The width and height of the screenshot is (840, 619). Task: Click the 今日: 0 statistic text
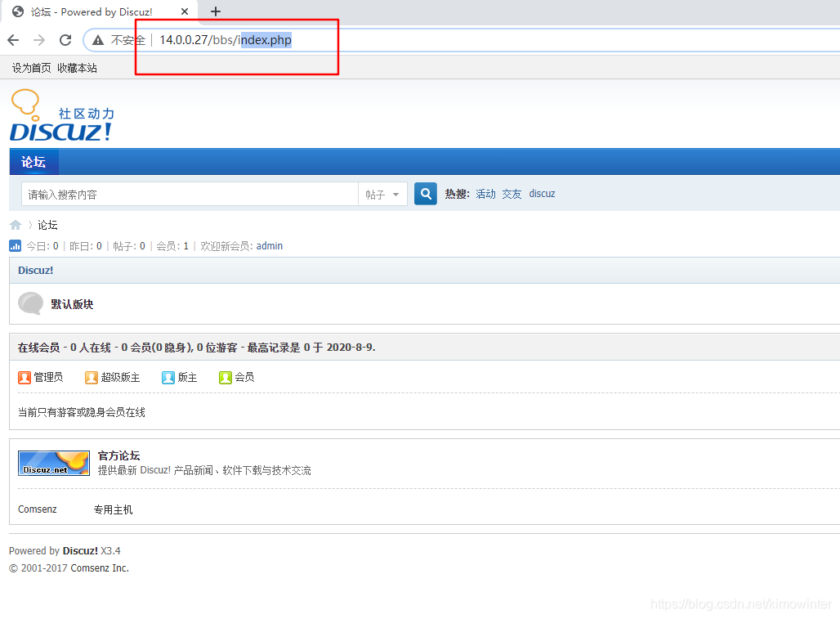pos(42,246)
